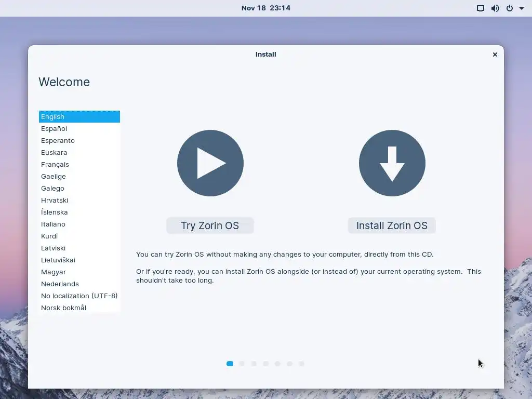
Task: Select Français in the language list
Action: [79, 165]
